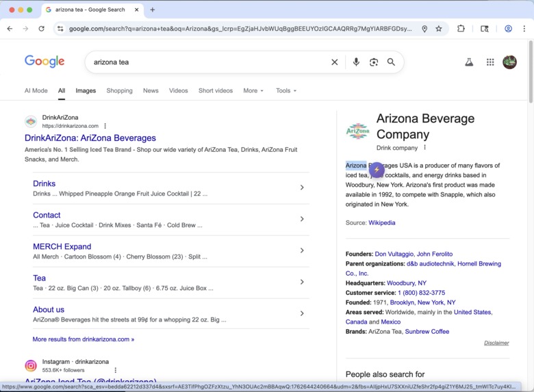
Task: Expand the Contact sitelink chevron
Action: point(302,219)
